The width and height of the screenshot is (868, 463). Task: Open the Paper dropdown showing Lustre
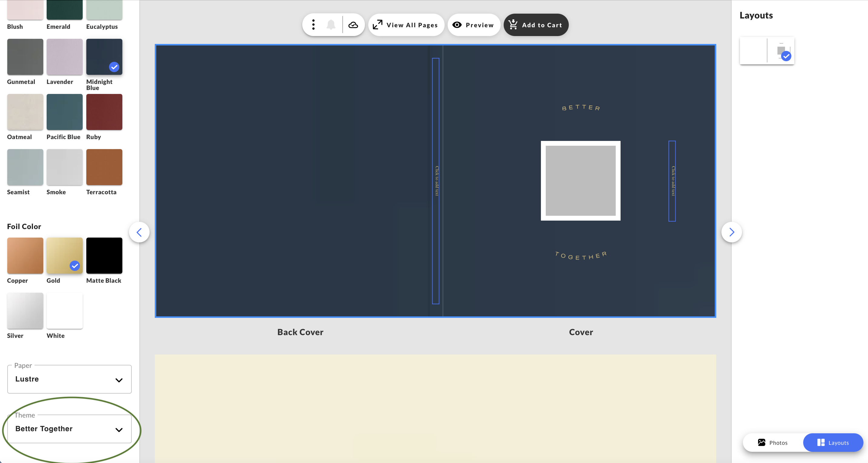pos(69,379)
